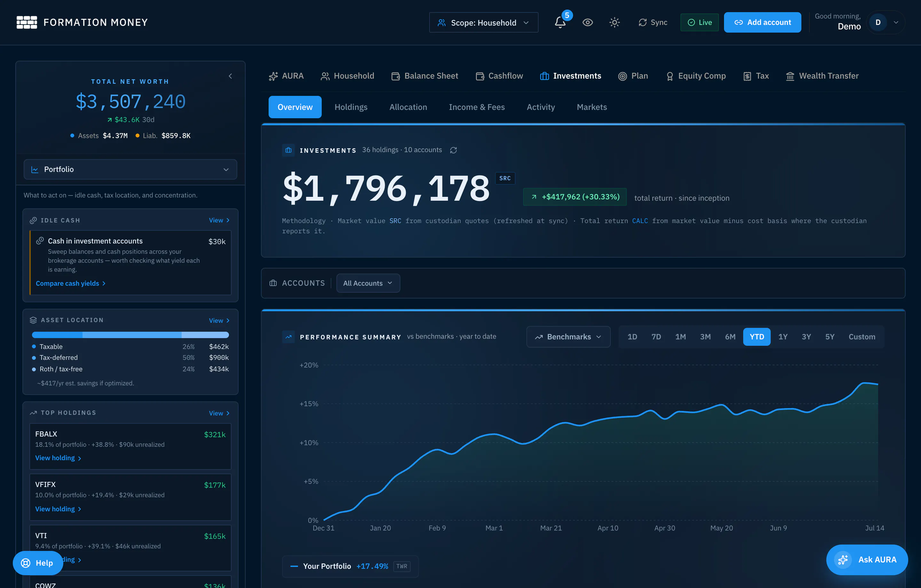Click the SRC badge beside total

click(505, 178)
